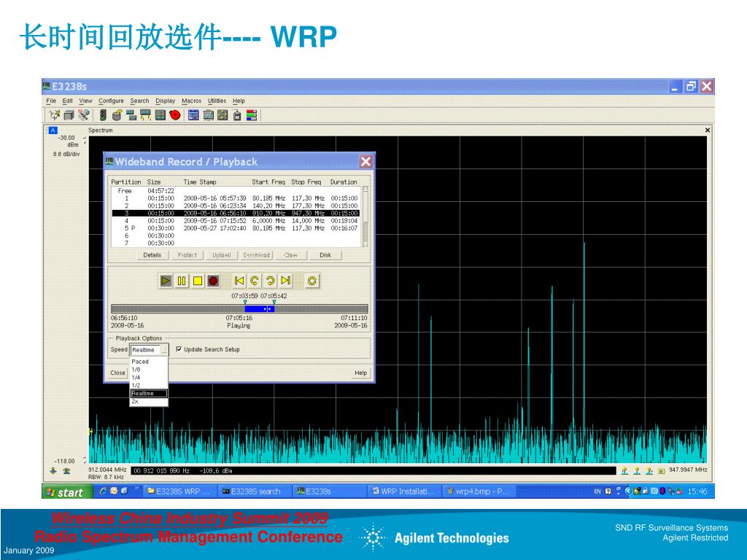Screen dimensions: 747x560
Task: Click the 947.9947 MHz stop frequency label
Action: point(688,470)
